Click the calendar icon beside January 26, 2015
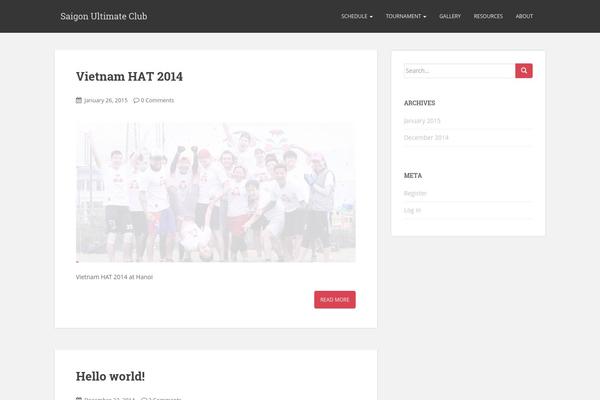Viewport: 600px width, 400px height. pyautogui.click(x=79, y=100)
